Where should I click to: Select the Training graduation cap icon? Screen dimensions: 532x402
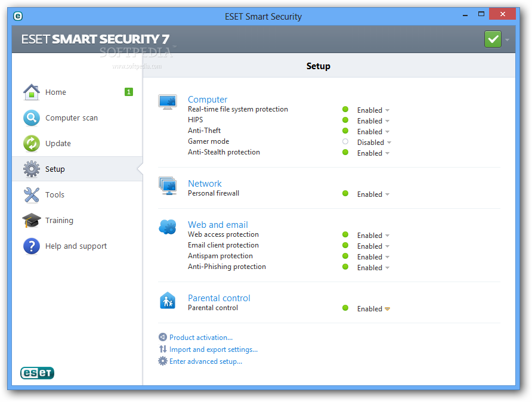pos(31,220)
